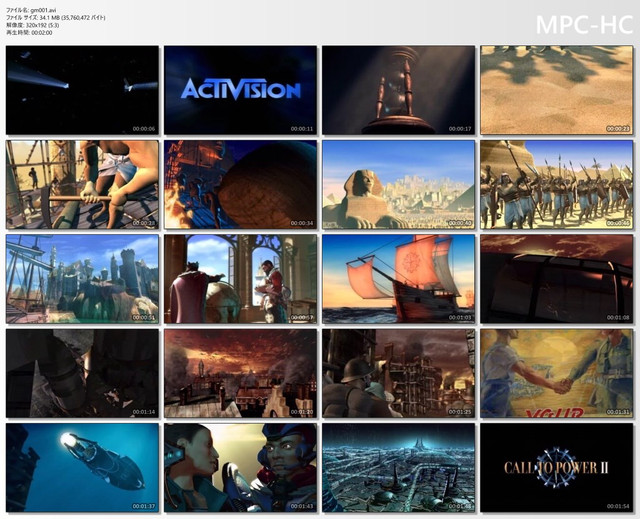Select the helmeted soldier thumbnail at 00:01:25

[398, 373]
